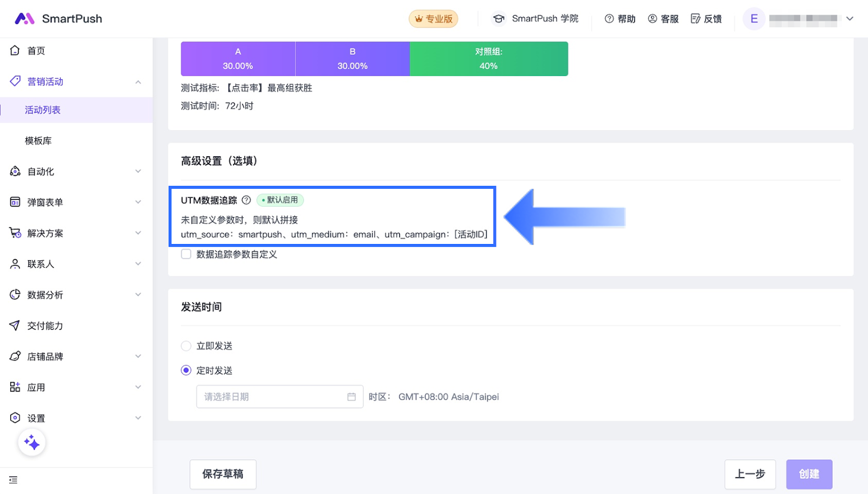Click 反馈 feedback icon in header
This screenshot has height=494, width=868.
(x=695, y=19)
